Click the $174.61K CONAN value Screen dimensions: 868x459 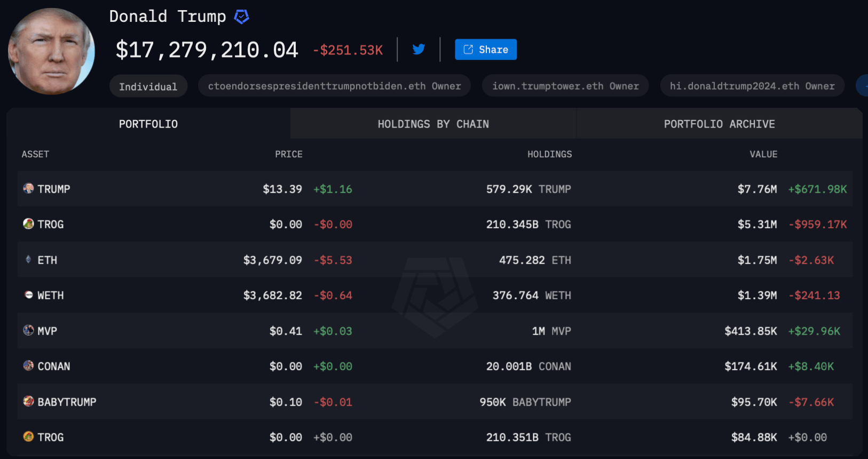coord(751,366)
